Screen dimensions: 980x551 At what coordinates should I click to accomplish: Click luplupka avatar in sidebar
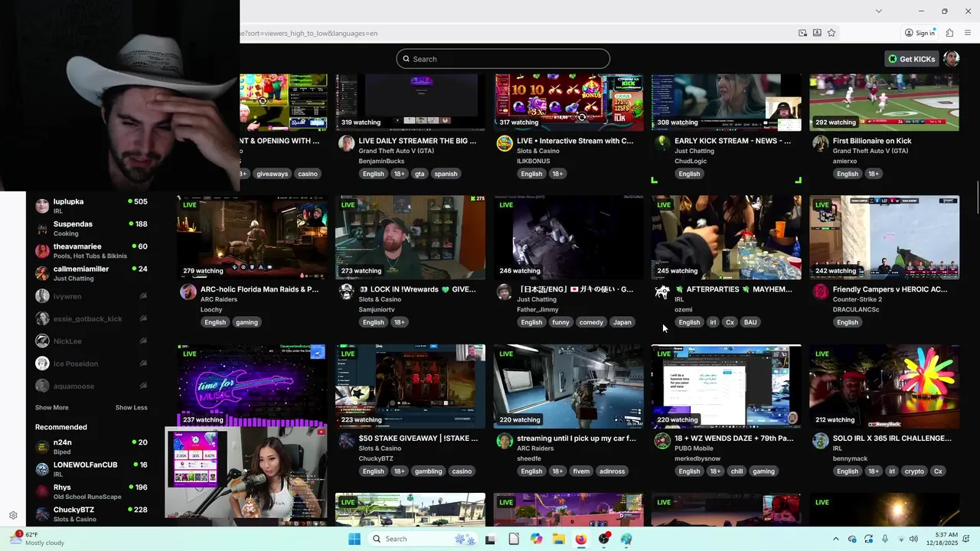42,206
